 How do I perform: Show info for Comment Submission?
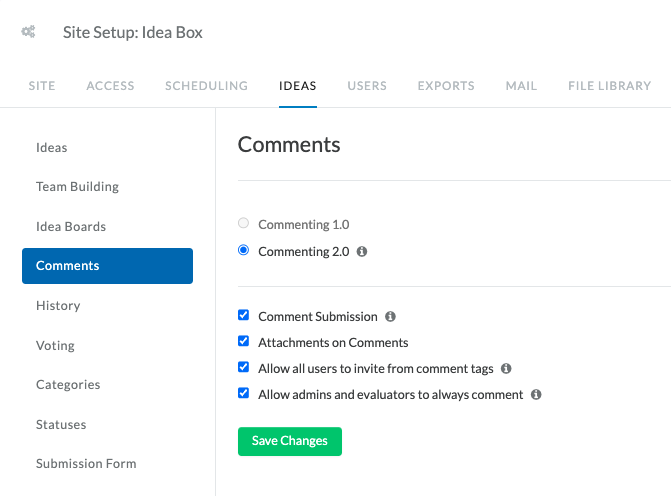(x=390, y=317)
